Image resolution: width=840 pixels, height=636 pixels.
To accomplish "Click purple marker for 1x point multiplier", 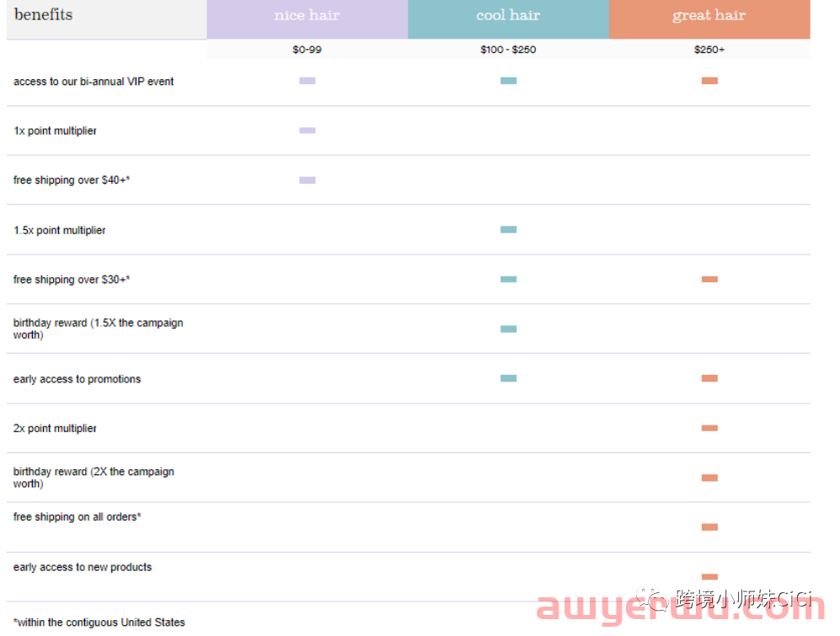I will coord(308,131).
